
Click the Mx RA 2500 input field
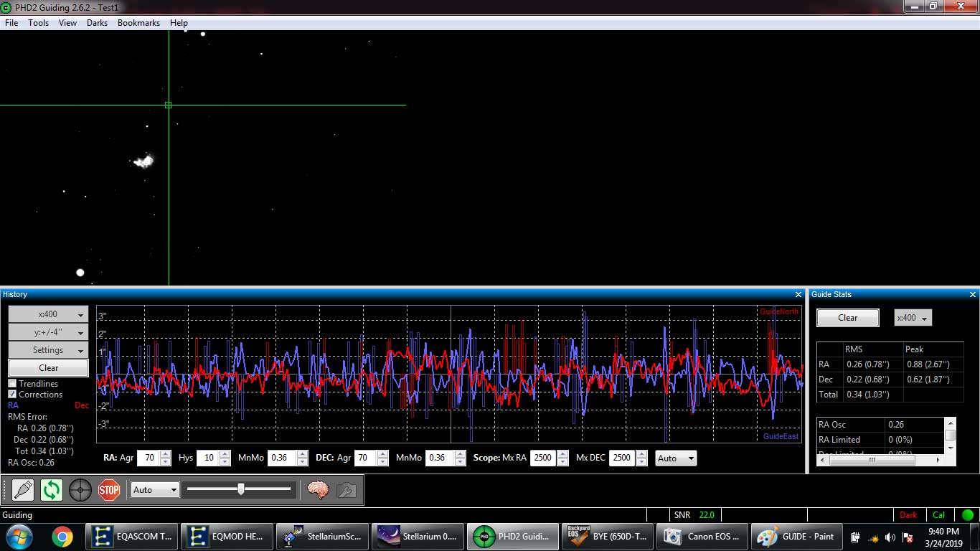pyautogui.click(x=543, y=458)
